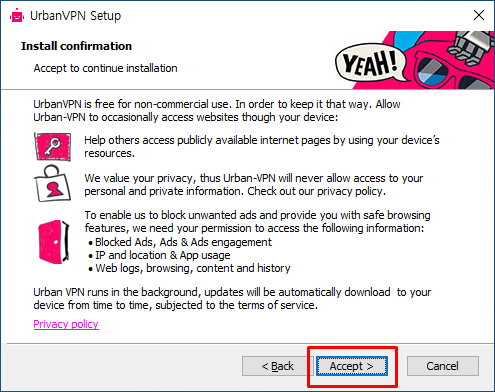Close the UrbanVPN Setup window
This screenshot has width=495, height=392.
(479, 15)
